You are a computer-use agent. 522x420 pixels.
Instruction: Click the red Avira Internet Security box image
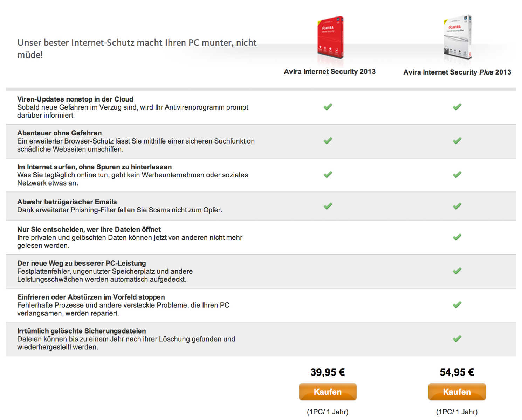point(330,38)
